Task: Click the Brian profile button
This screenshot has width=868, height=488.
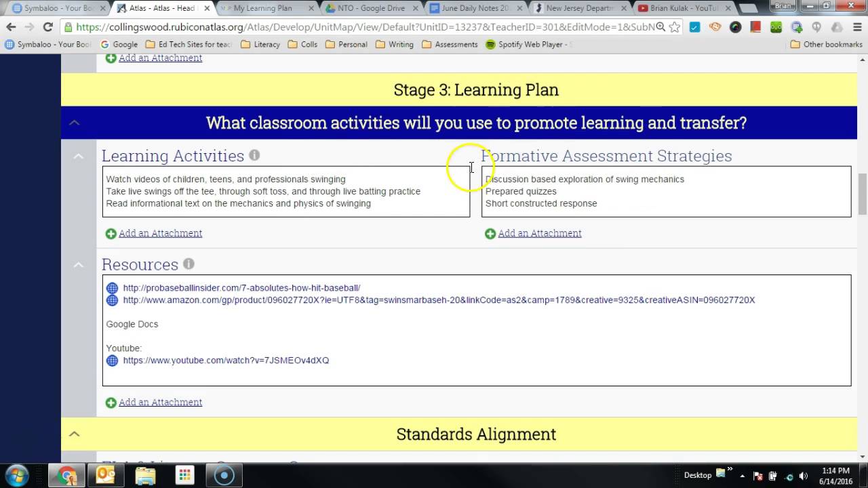Action: pos(784,5)
